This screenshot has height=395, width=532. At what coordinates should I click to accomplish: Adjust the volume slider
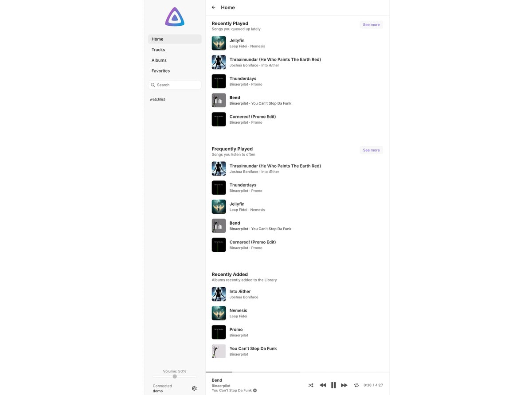[x=175, y=376]
